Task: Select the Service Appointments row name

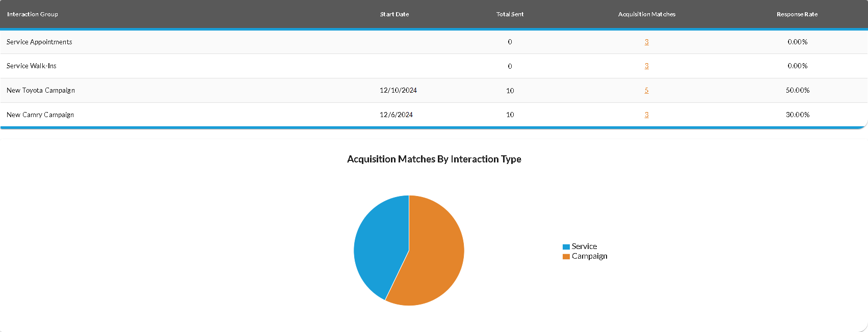Action: 39,42
